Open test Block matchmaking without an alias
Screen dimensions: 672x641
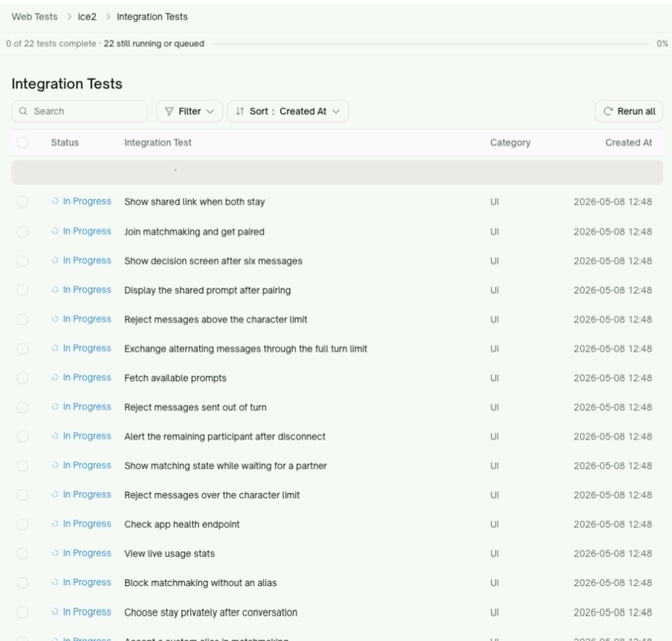pyautogui.click(x=200, y=583)
